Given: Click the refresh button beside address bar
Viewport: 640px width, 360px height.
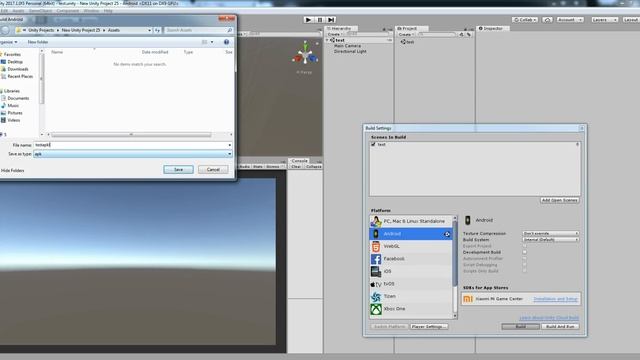Looking at the screenshot, I should 158,30.
